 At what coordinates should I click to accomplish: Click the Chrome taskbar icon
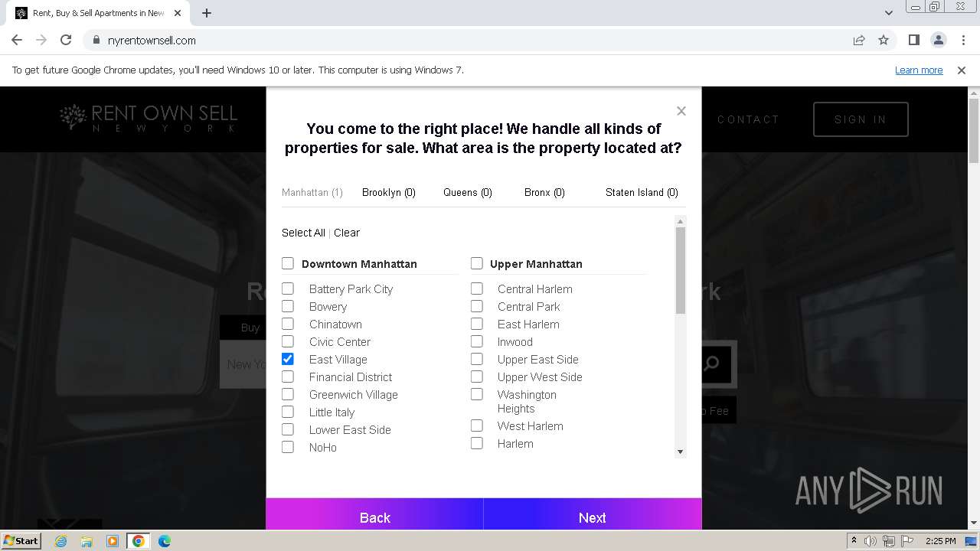coord(139,541)
